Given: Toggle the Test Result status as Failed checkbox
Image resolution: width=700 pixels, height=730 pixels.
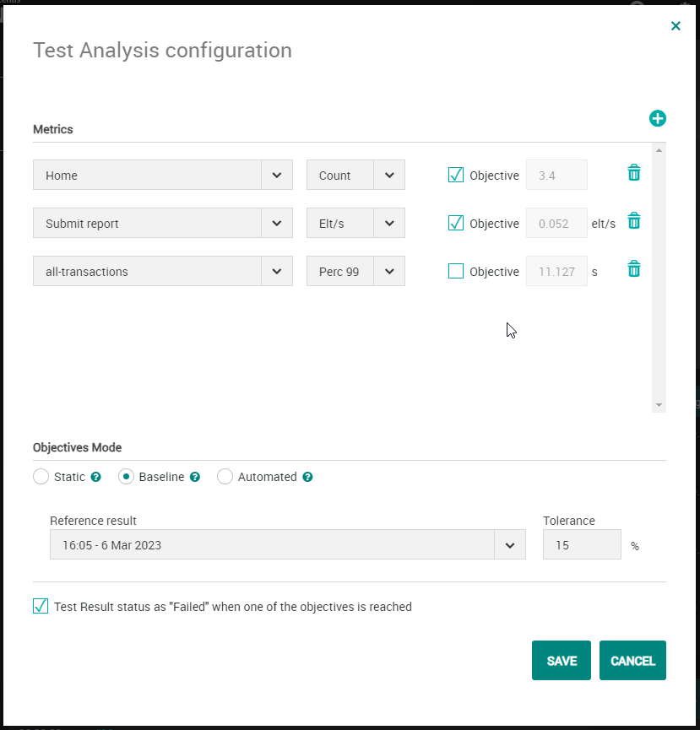Looking at the screenshot, I should point(41,606).
